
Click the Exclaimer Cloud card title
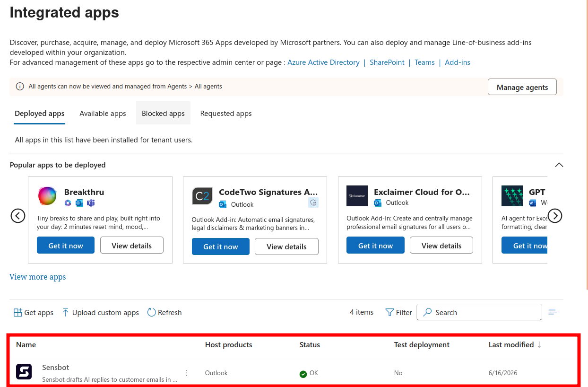pyautogui.click(x=422, y=192)
